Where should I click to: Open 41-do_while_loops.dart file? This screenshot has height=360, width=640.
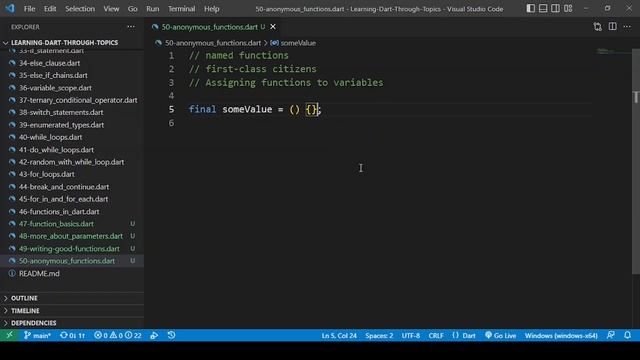point(72,150)
